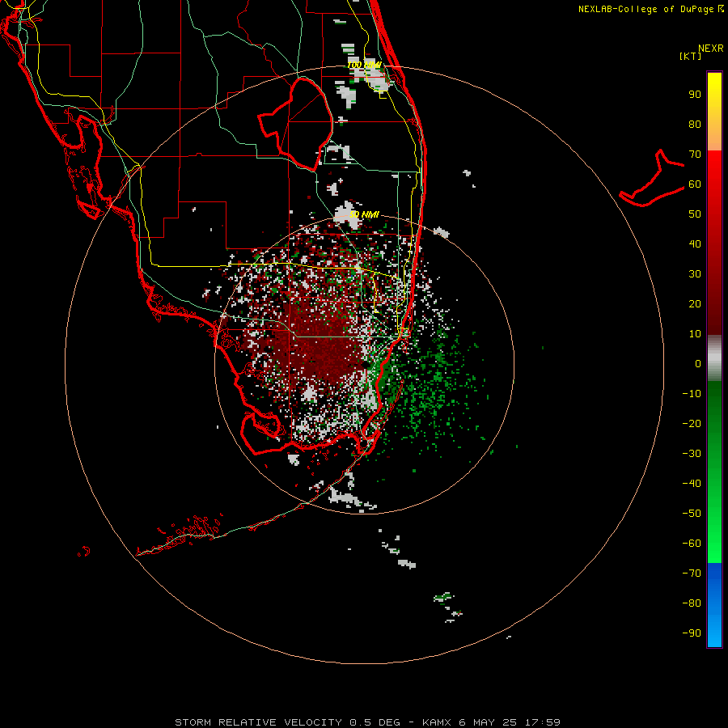Select the 70 value on the velocity scale
Viewport: 728px width, 728px height.
695,154
